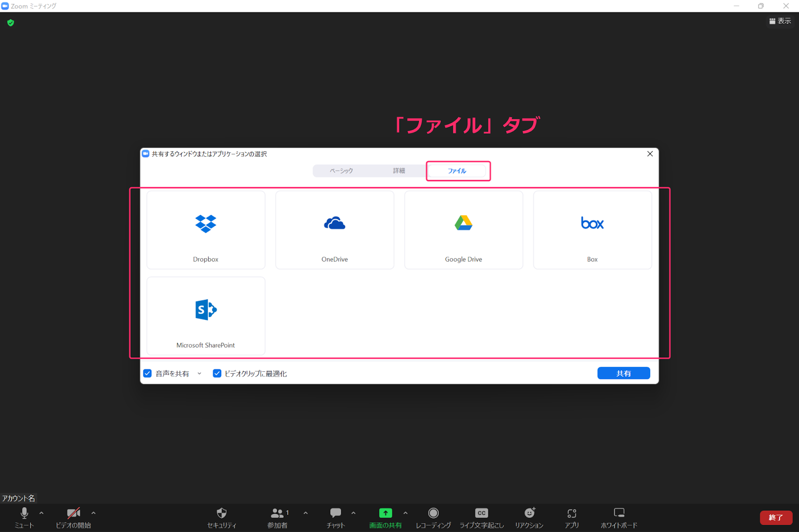Image resolution: width=799 pixels, height=532 pixels.
Task: Open the チャット panel
Action: click(x=336, y=518)
